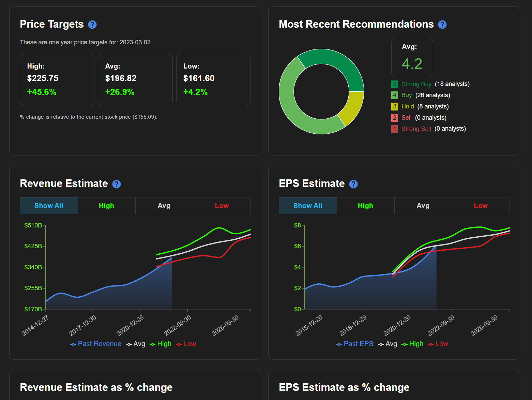Click the Sell (0 analysts) label
532x400 pixels.
(x=424, y=118)
